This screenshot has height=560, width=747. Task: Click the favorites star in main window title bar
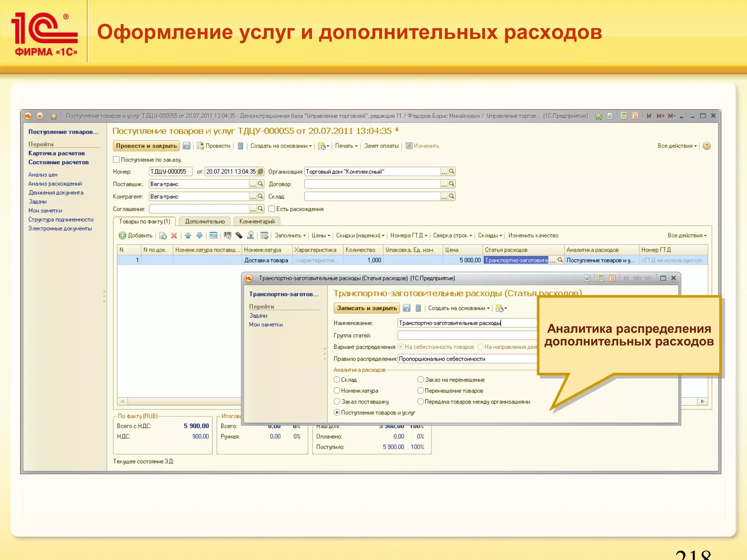click(54, 116)
